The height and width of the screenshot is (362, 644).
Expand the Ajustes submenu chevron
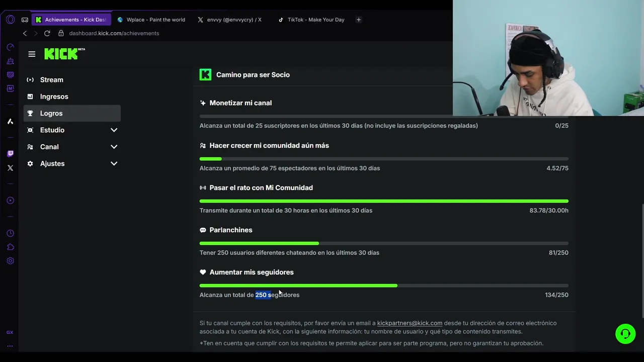pos(114,163)
